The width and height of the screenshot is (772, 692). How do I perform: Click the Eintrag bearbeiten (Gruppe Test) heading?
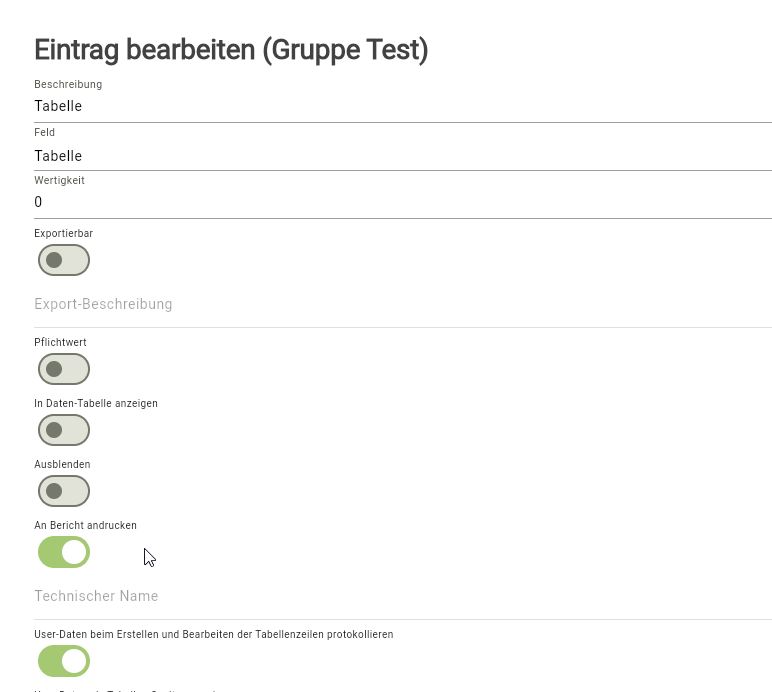pos(231,50)
